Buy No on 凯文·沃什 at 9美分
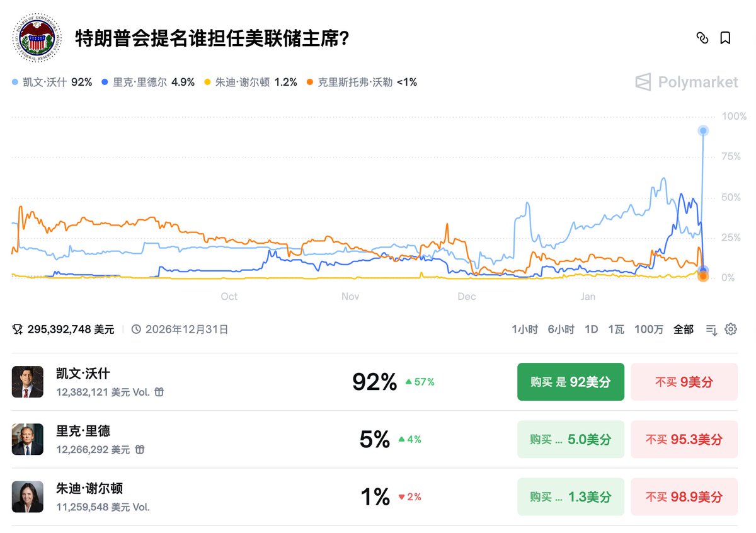756x533 pixels. [684, 382]
